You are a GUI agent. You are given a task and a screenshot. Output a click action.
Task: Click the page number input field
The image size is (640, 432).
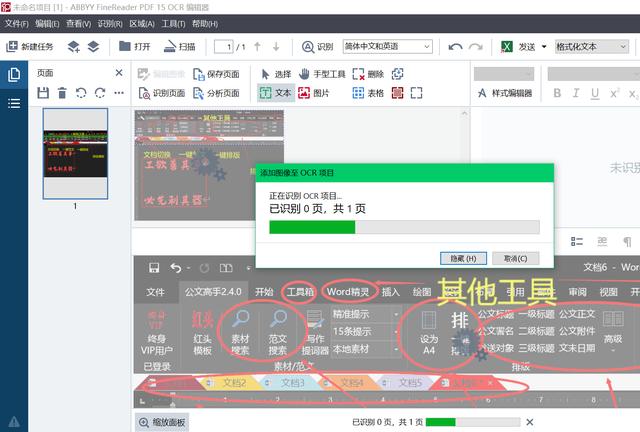tap(224, 47)
